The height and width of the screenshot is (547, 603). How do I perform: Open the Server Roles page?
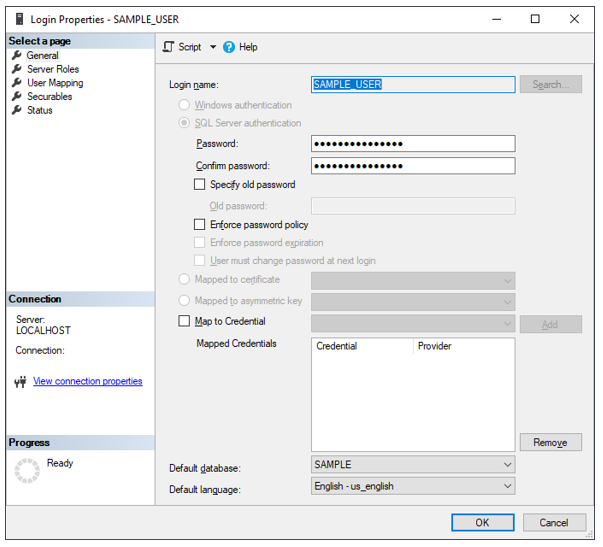pos(53,69)
